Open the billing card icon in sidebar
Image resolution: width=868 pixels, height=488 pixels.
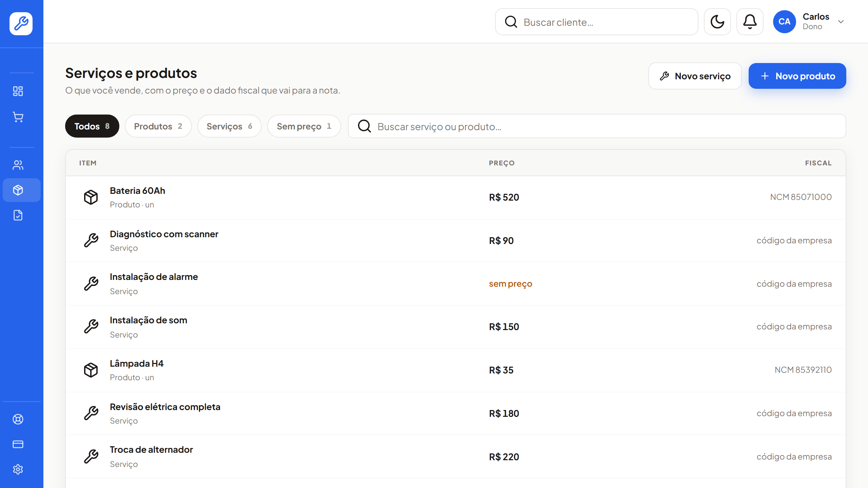pos(18,444)
